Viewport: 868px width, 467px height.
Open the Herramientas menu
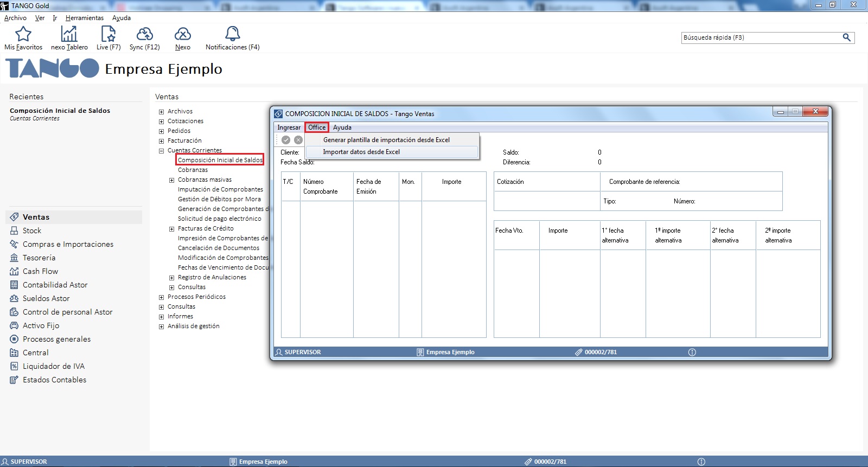tap(84, 18)
